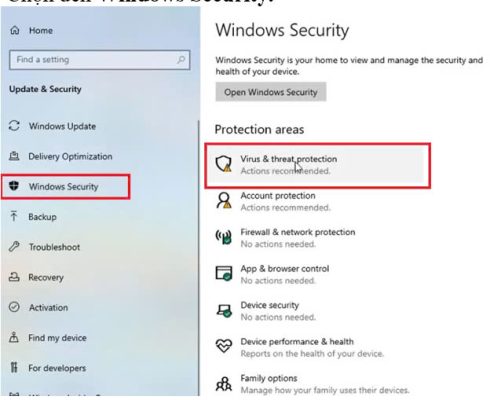This screenshot has width=490, height=400.
Task: Select Find my device in sidebar
Action: coord(57,338)
